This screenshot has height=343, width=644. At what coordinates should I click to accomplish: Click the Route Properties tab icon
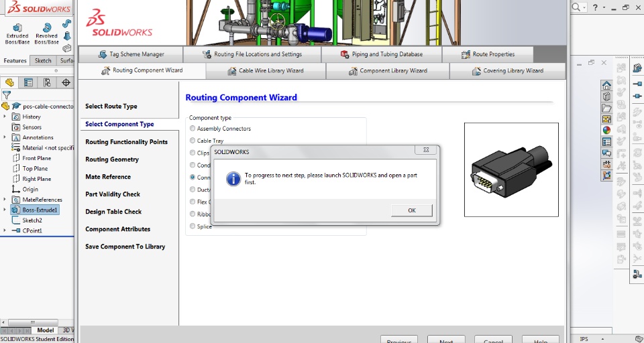point(466,54)
